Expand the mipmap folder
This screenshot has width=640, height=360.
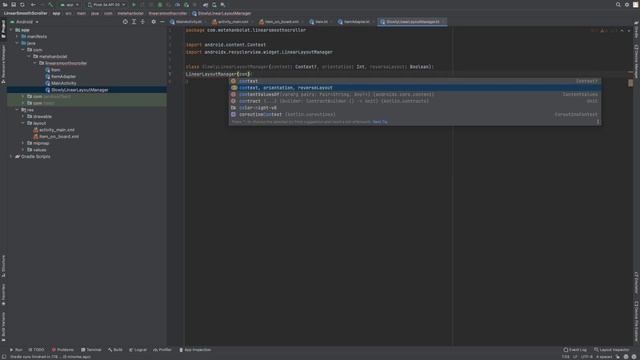point(23,143)
